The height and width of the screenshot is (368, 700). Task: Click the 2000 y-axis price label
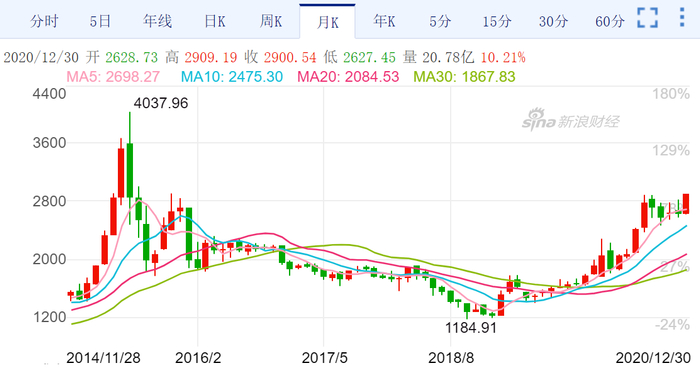point(49,259)
